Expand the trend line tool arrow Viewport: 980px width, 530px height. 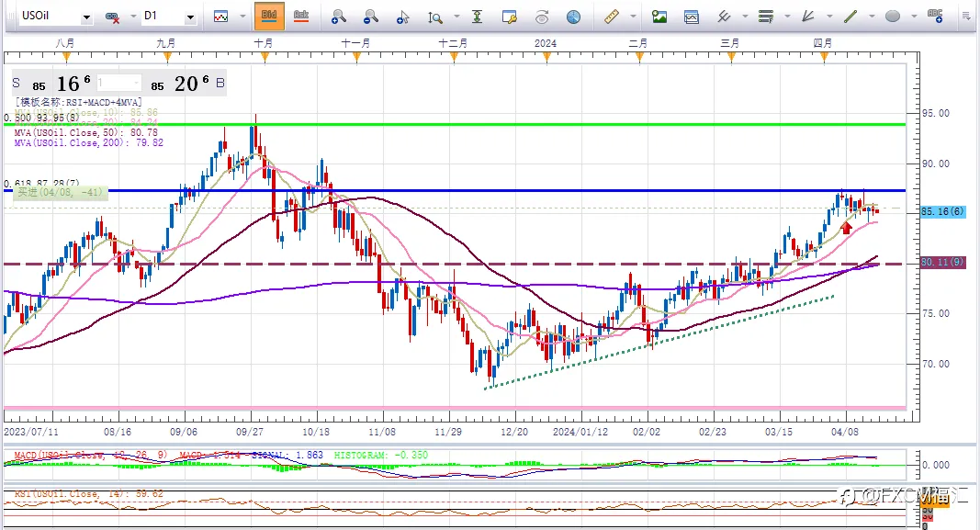point(872,17)
